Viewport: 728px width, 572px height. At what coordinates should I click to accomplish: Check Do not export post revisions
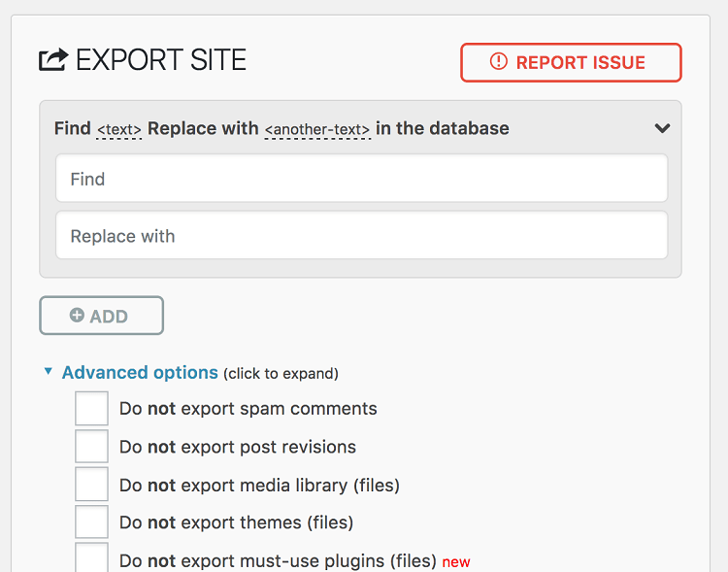pos(91,447)
